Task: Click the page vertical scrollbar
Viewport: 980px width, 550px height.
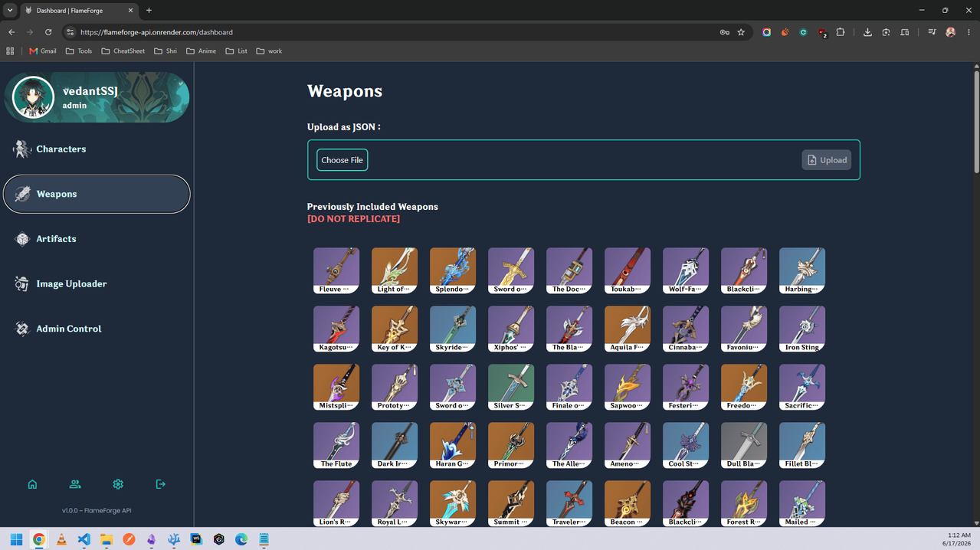Action: pyautogui.click(x=976, y=123)
